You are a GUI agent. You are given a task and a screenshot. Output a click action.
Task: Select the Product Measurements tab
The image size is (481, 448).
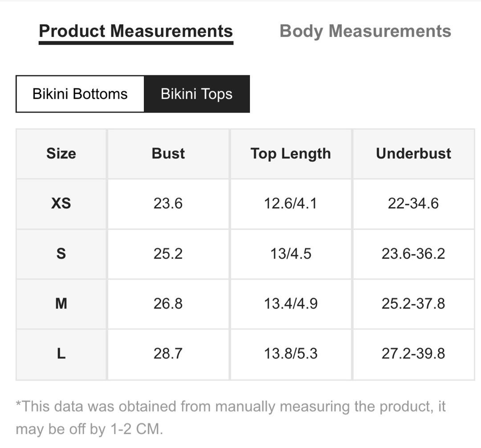[x=136, y=31]
